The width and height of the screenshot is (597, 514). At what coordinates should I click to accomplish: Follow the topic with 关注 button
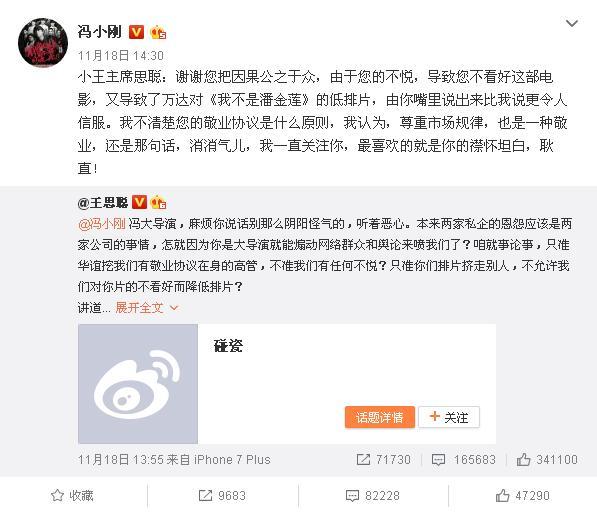coord(449,417)
